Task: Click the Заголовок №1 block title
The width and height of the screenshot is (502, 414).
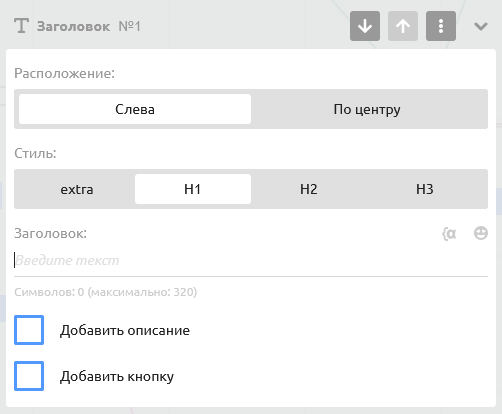Action: (x=89, y=26)
